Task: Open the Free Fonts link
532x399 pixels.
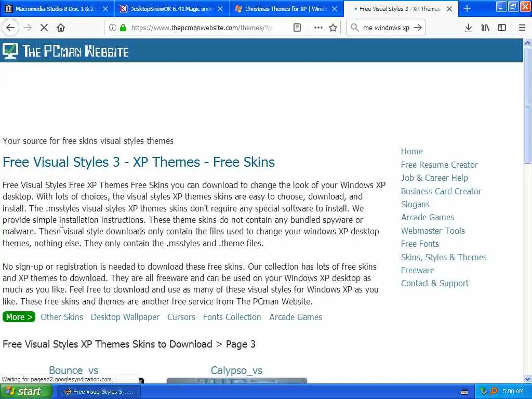Action: (x=419, y=244)
